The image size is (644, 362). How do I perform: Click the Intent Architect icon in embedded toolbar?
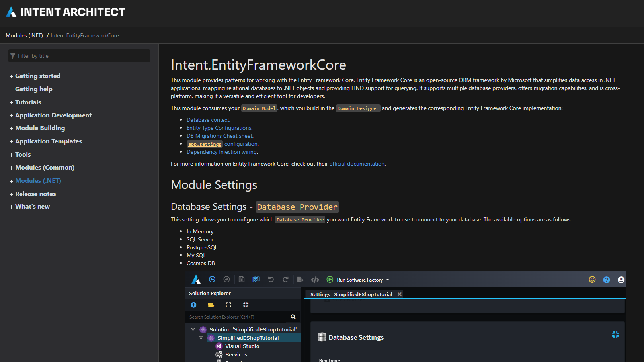[196, 280]
